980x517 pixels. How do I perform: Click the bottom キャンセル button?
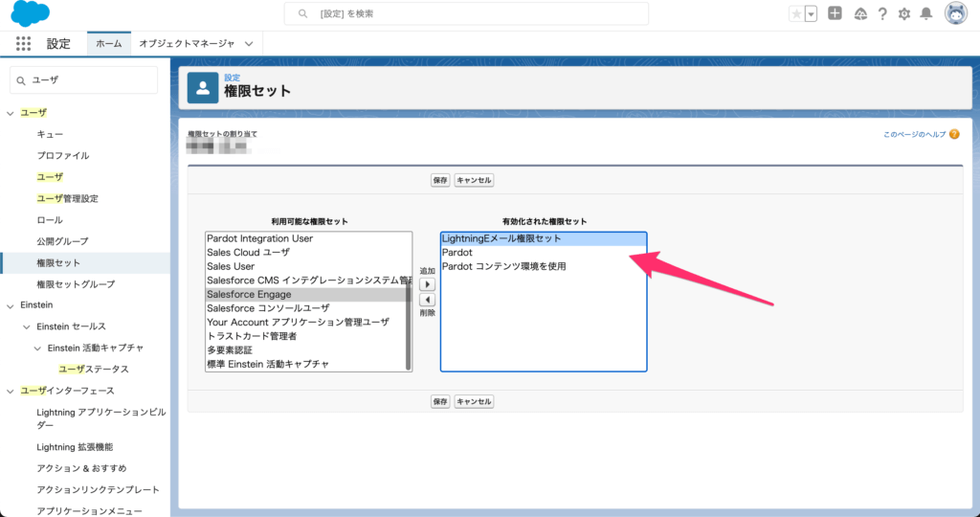474,401
